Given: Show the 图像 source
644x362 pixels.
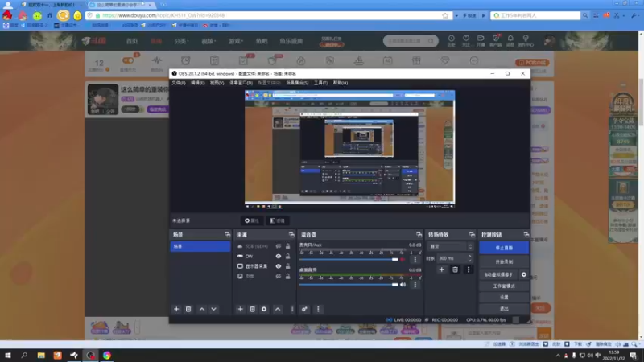Looking at the screenshot, I should coord(278,276).
